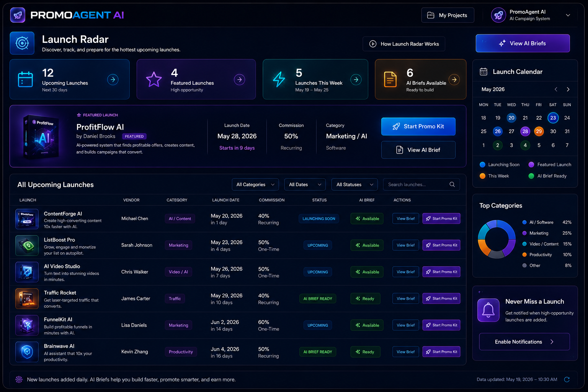Click the LAUNCHING SOON status badge
Image resolution: width=588 pixels, height=392 pixels.
click(x=319, y=219)
